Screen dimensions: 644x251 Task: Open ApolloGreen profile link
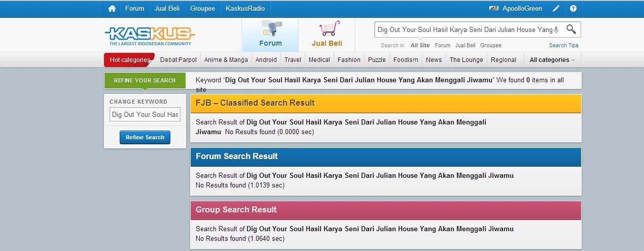click(522, 9)
